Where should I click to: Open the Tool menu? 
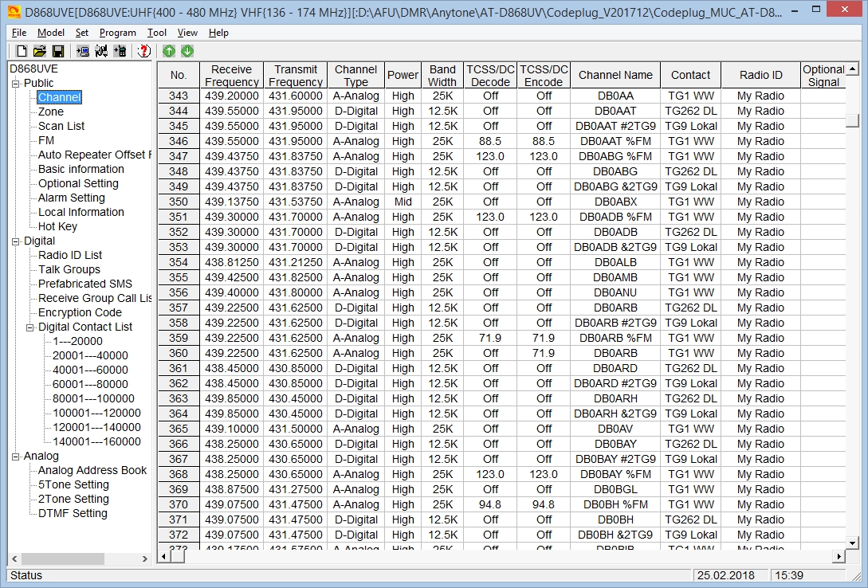coord(157,33)
